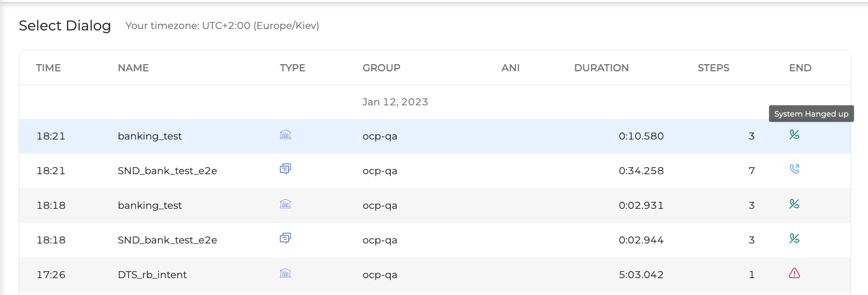Click the STEPS column header
Screen dimensions: 868x295
713,68
